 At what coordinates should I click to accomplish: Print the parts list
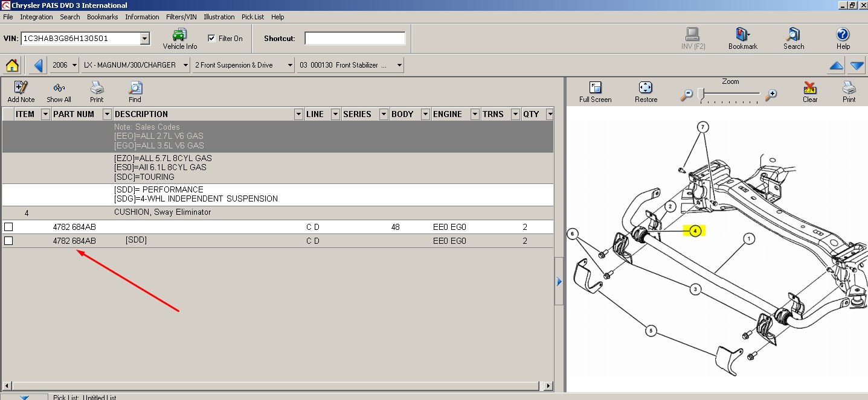coord(97,92)
